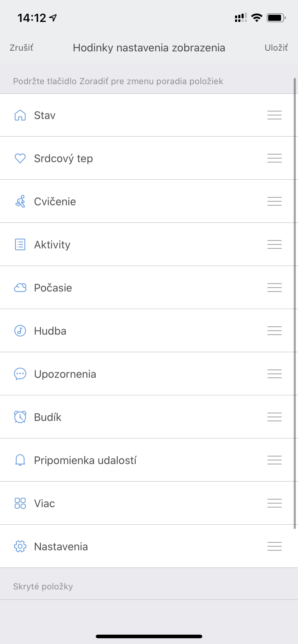Tap the music note Hudba icon
The width and height of the screenshot is (298, 644).
click(x=20, y=331)
